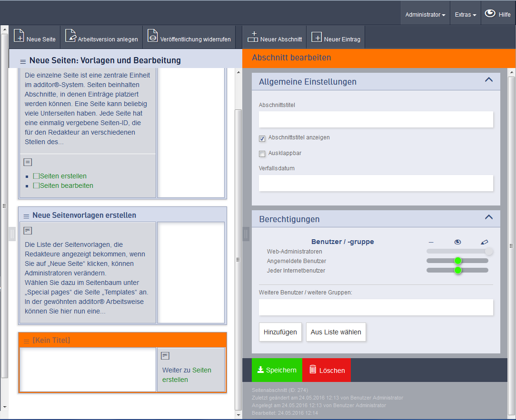Click the Neuer Eintrag icon
Screen dimensions: 516x420
317,37
